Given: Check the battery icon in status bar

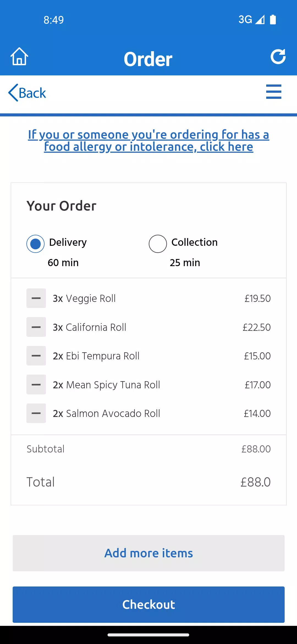Looking at the screenshot, I should coord(273,20).
